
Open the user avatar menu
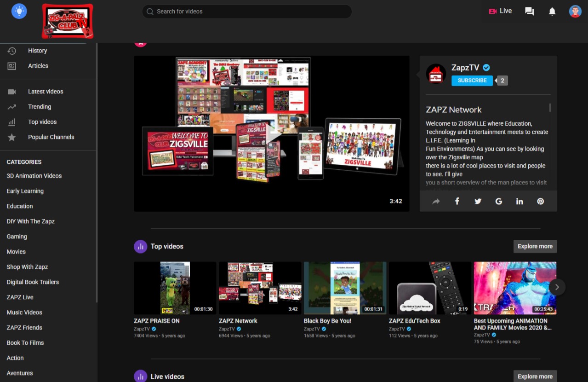575,12
